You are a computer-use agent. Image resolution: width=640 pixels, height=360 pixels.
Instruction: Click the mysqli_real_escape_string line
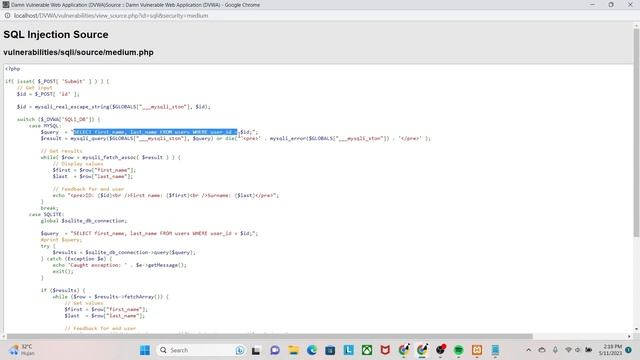(x=113, y=107)
